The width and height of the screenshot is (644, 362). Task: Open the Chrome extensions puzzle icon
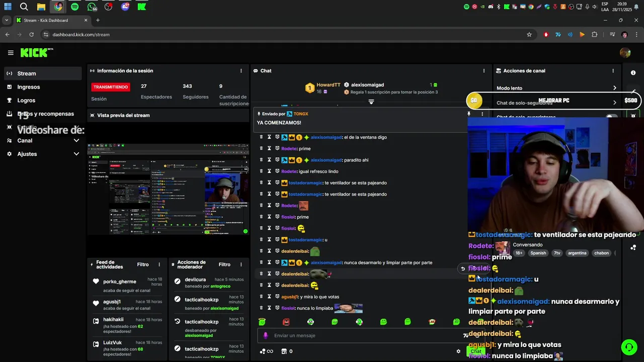point(595,35)
